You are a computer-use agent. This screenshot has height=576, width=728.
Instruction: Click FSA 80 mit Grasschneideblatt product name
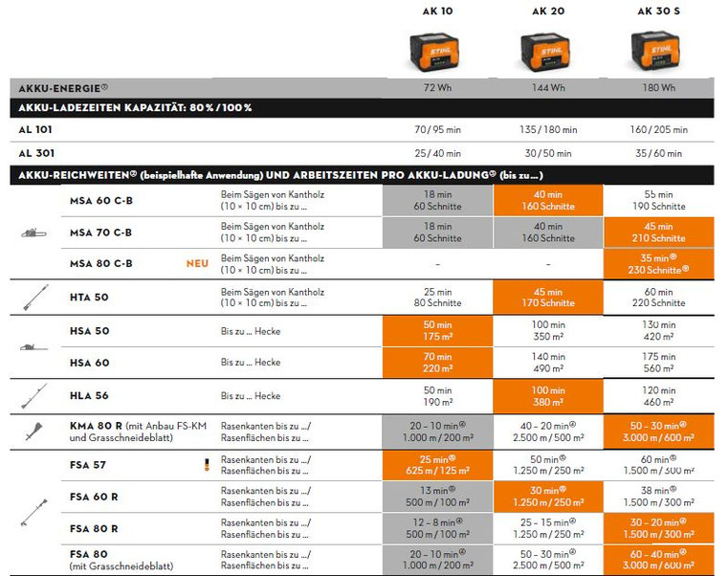(x=121, y=560)
